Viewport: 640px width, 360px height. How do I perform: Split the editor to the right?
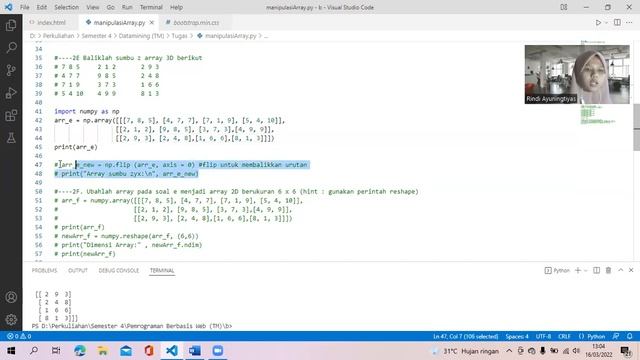(x=617, y=22)
